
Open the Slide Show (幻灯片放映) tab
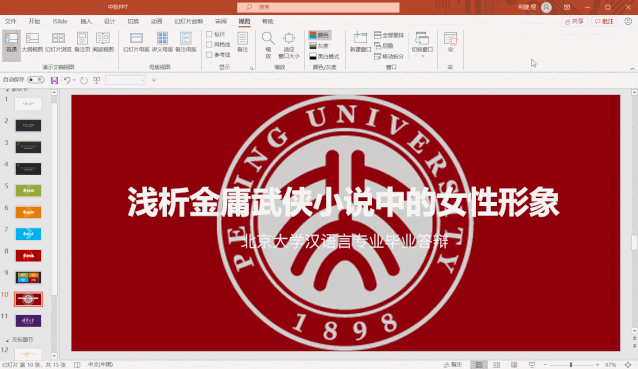188,21
